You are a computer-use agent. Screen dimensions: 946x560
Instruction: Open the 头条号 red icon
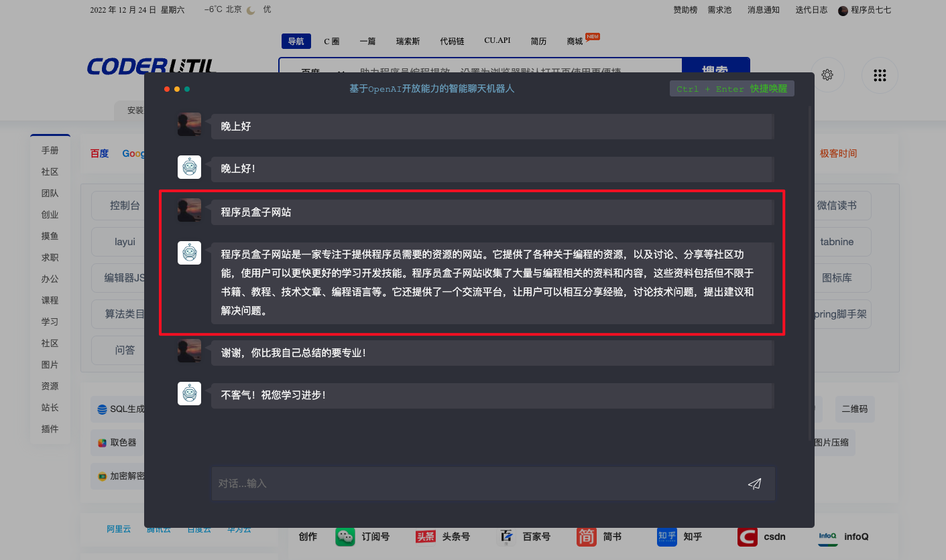coord(426,537)
